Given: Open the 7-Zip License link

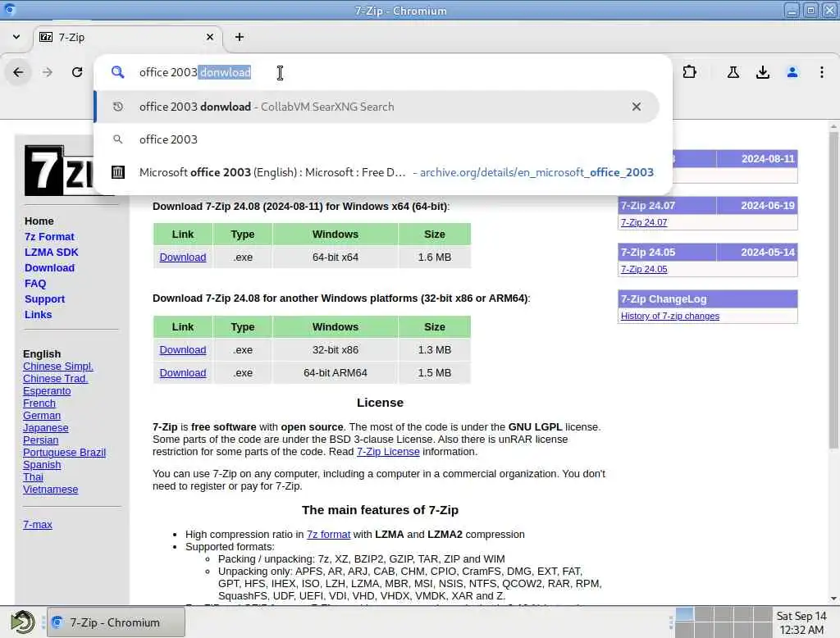Looking at the screenshot, I should [388, 452].
